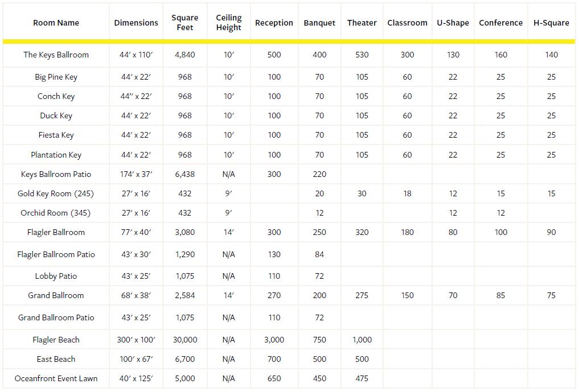Select the Conch Key room name
579x392 pixels.
point(56,96)
